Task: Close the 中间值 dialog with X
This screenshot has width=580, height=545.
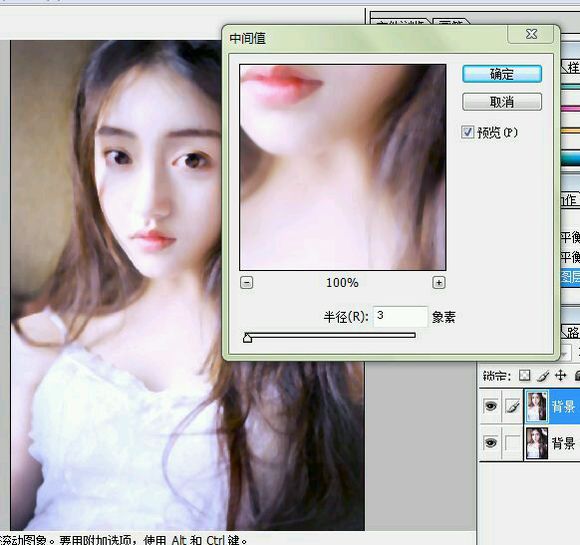Action: tap(532, 34)
